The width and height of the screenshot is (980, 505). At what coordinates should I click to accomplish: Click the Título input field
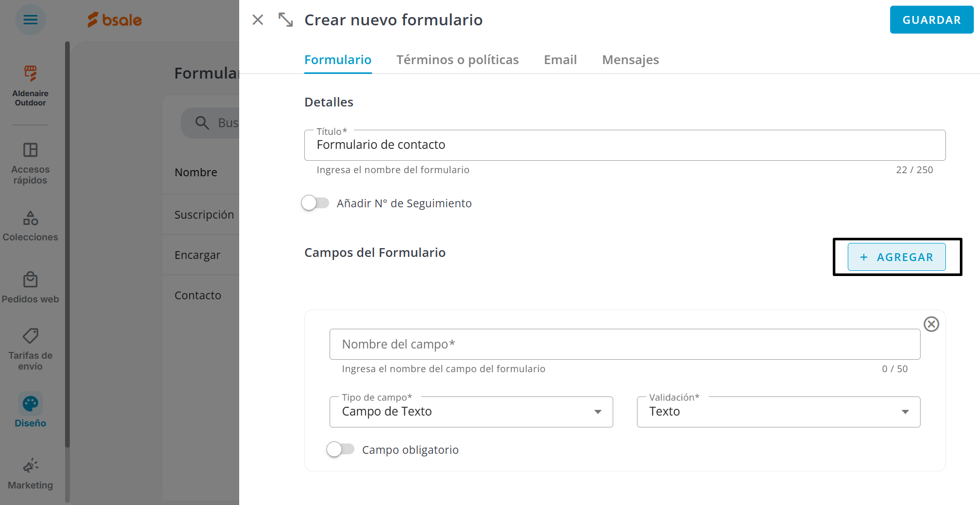[x=625, y=145]
